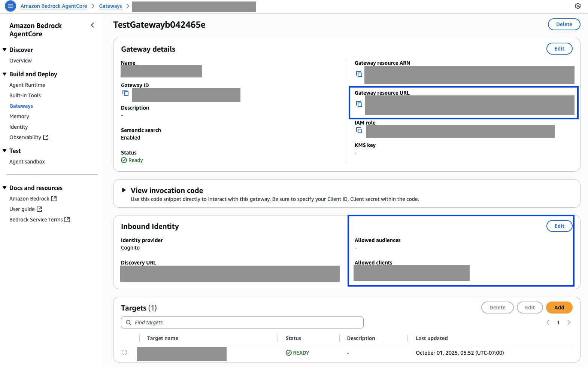Copy the Gateway ID value
This screenshot has width=588, height=367.
coord(125,93)
